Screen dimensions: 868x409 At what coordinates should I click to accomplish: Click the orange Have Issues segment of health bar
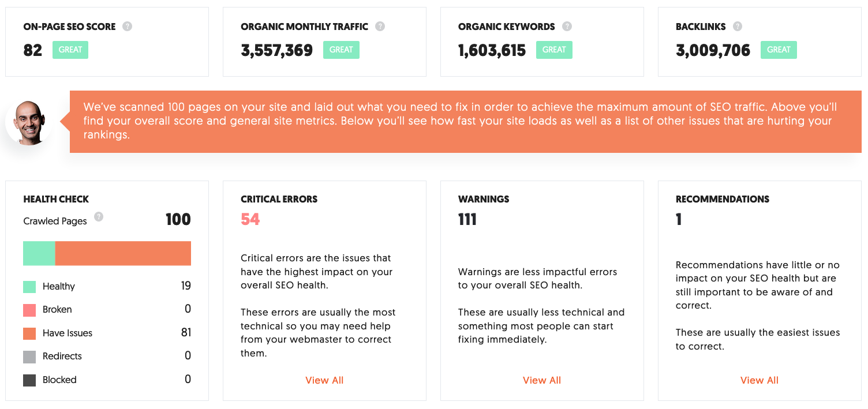pyautogui.click(x=123, y=253)
